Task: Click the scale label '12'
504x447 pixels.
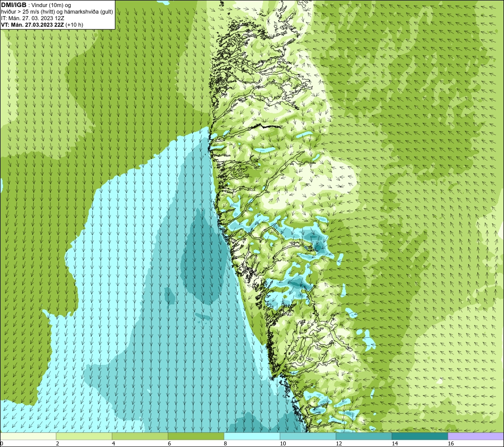Action: click(x=339, y=443)
